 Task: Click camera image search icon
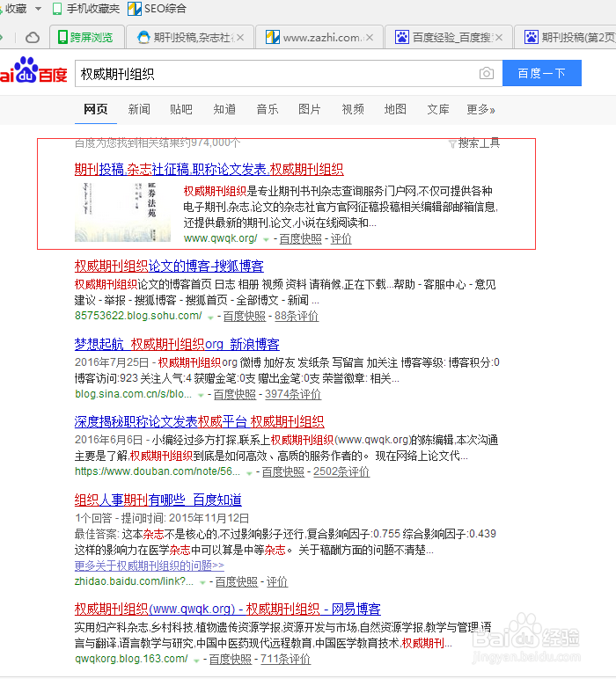pyautogui.click(x=487, y=73)
